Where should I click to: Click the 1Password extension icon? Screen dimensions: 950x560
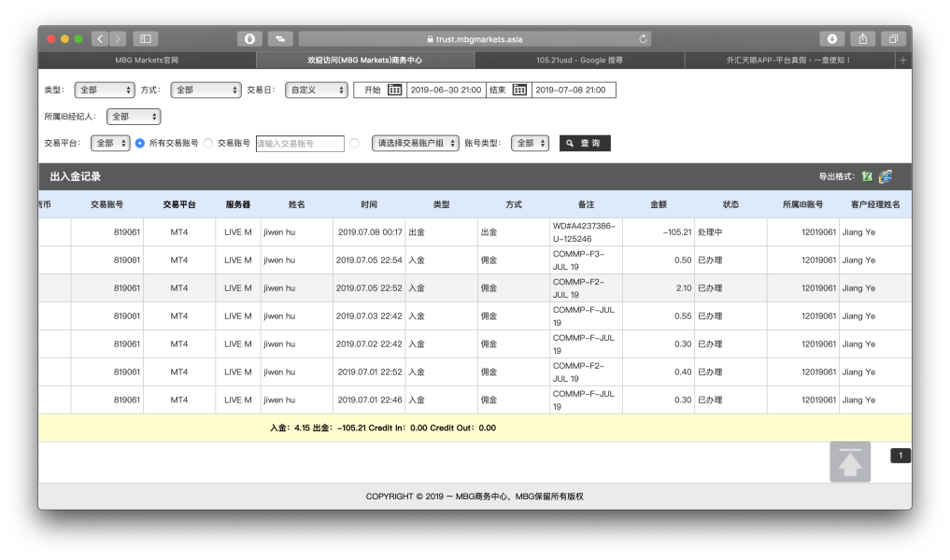[249, 39]
